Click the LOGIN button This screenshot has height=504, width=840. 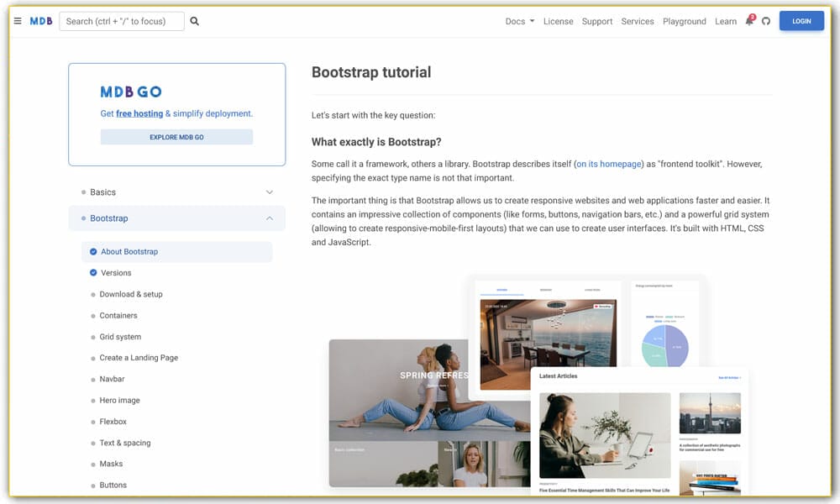coord(801,21)
